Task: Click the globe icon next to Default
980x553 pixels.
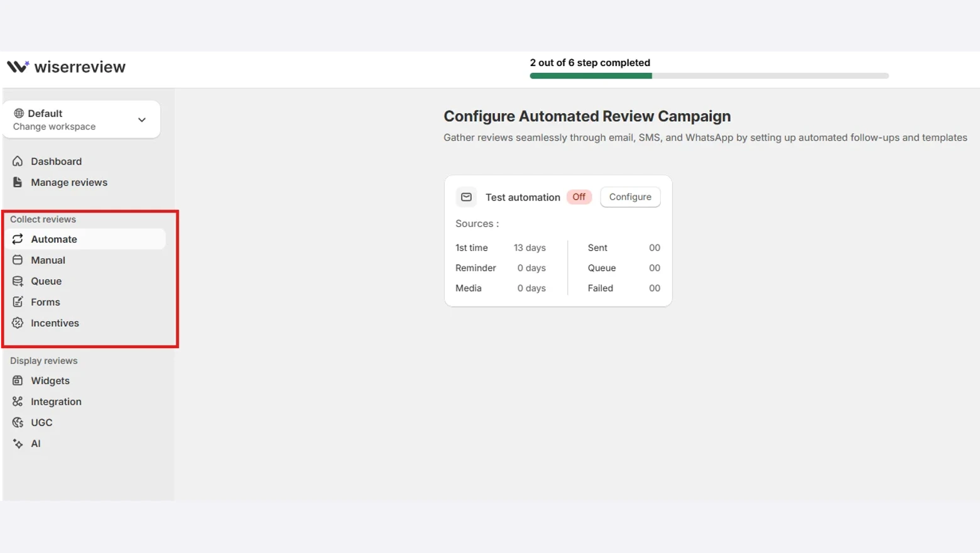Action: [19, 113]
